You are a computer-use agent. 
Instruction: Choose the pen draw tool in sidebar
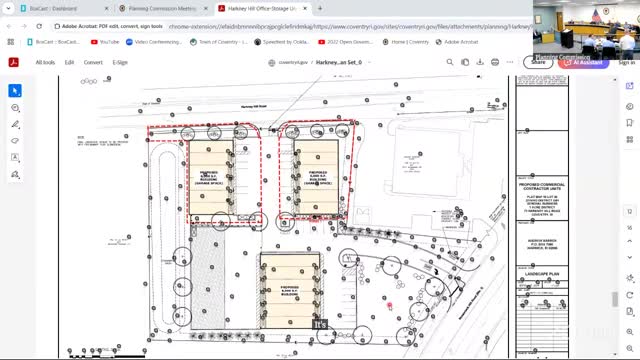(x=15, y=124)
